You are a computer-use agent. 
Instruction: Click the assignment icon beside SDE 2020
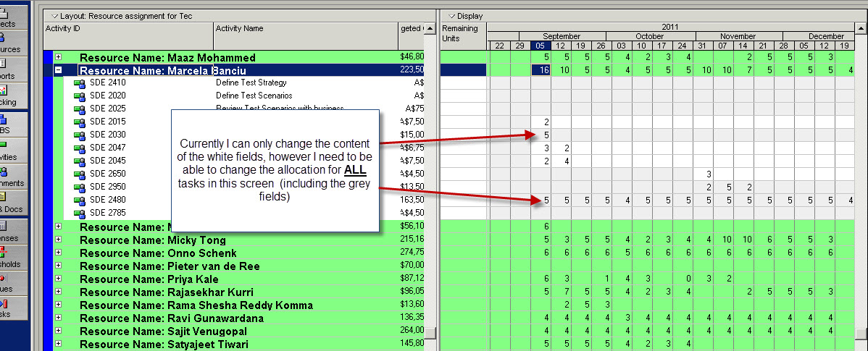(79, 96)
